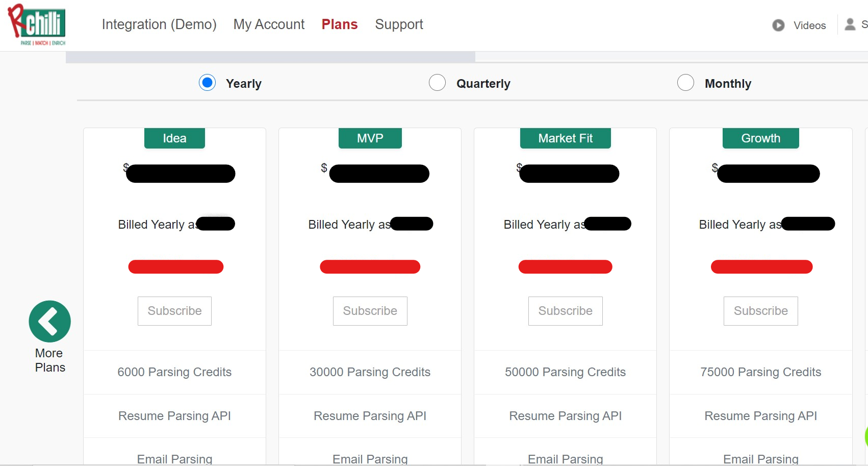Click Resume Parsing API under Idea plan
Viewport: 868px width, 466px height.
click(x=174, y=416)
